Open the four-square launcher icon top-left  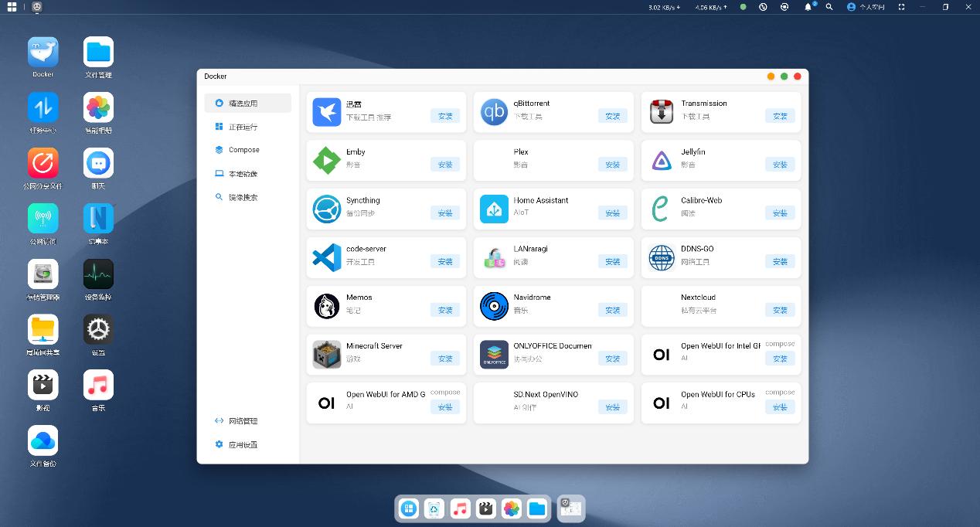(x=12, y=7)
